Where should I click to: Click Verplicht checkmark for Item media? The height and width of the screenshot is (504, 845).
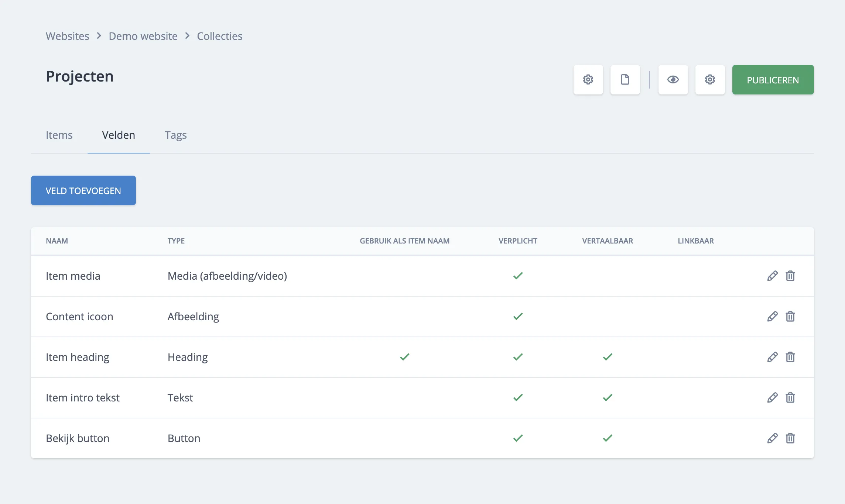[518, 276]
